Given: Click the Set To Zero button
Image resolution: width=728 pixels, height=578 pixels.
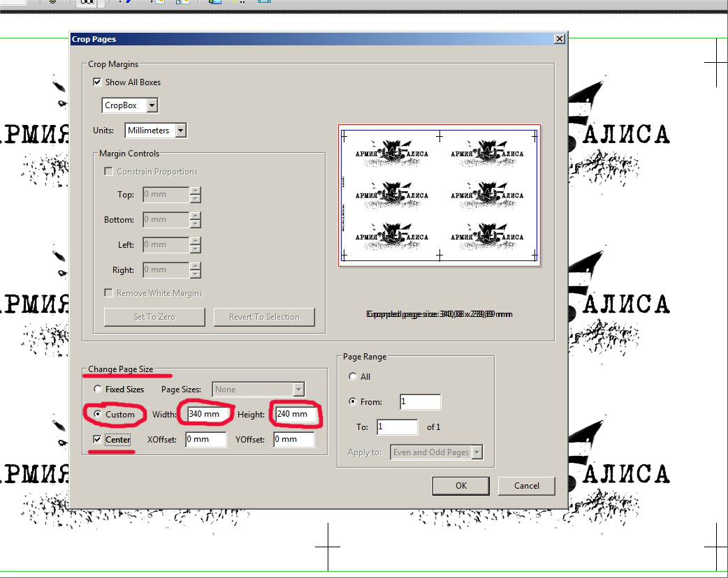Looking at the screenshot, I should click(154, 317).
